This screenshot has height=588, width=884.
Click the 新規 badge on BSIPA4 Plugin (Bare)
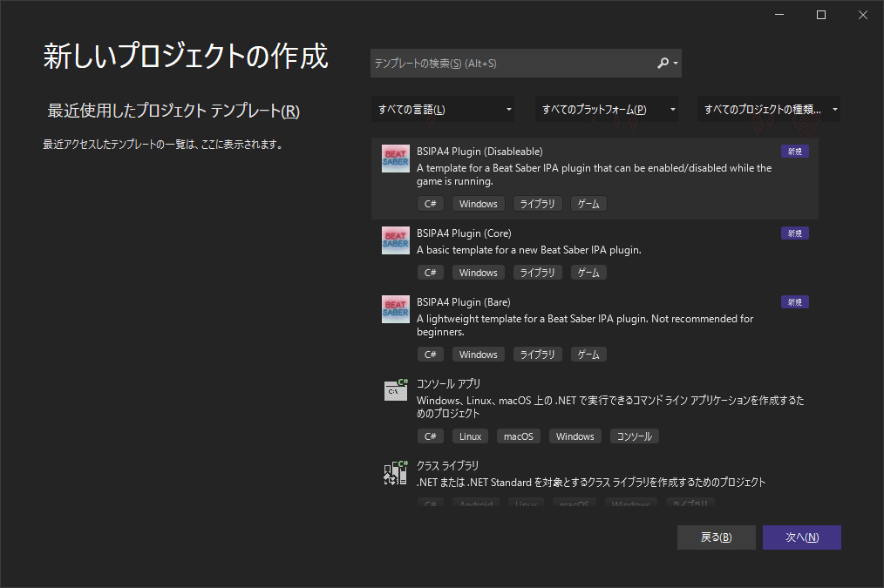coord(794,301)
